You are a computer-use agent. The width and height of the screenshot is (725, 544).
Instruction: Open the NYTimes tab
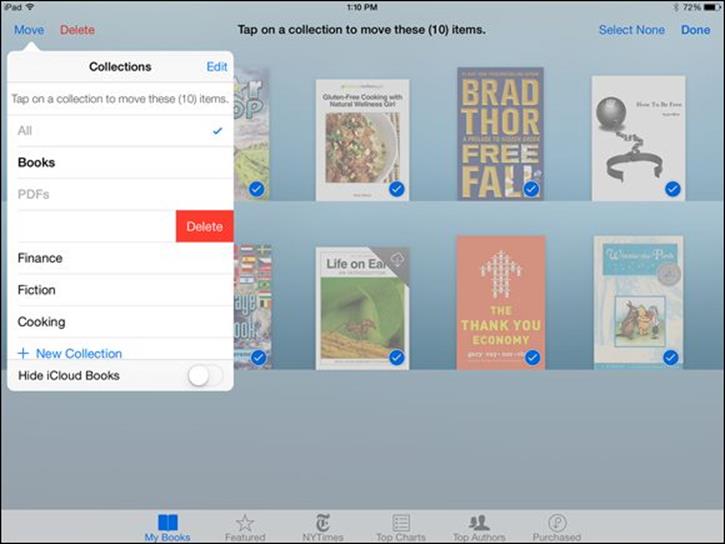[x=323, y=528]
